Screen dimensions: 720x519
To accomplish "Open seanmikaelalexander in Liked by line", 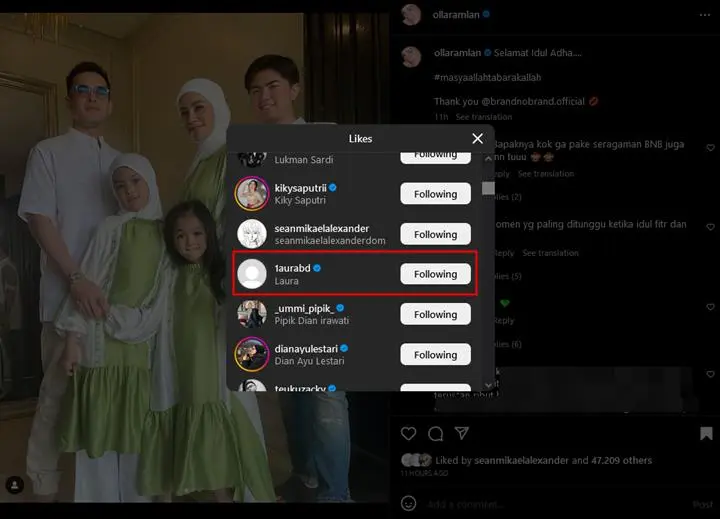I will pyautogui.click(x=521, y=460).
